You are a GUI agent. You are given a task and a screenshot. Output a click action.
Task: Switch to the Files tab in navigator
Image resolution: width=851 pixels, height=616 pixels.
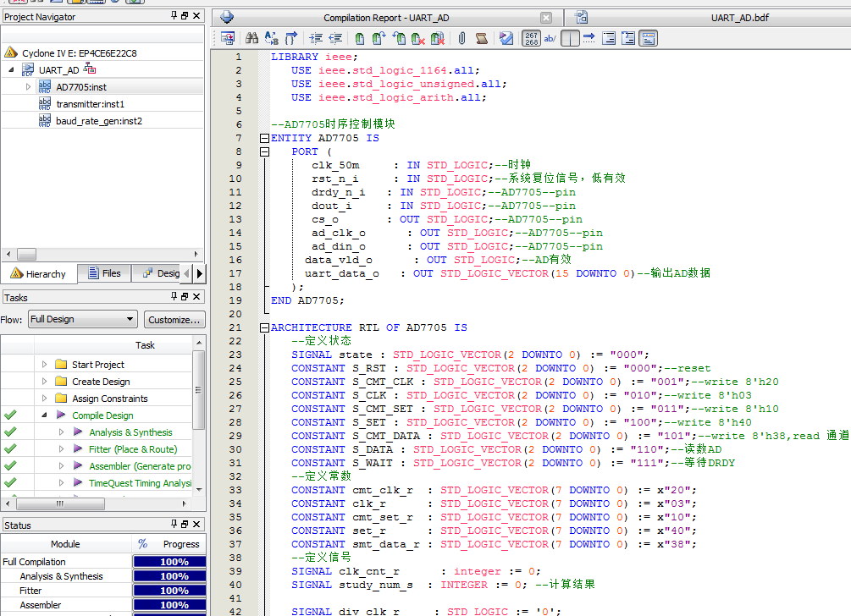[x=102, y=273]
